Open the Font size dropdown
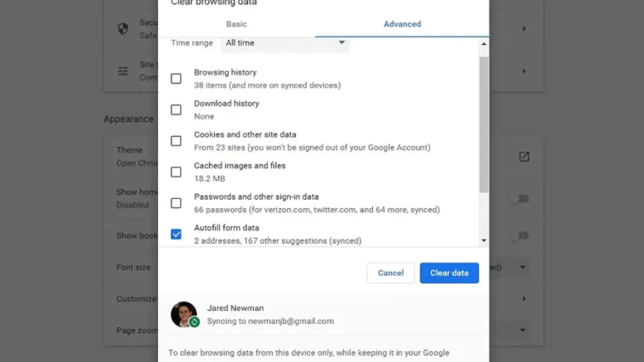 point(522,268)
